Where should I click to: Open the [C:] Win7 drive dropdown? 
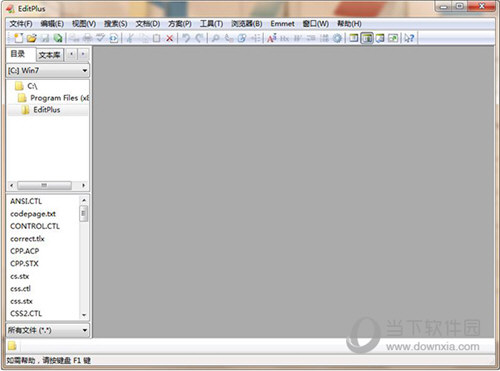[48, 70]
